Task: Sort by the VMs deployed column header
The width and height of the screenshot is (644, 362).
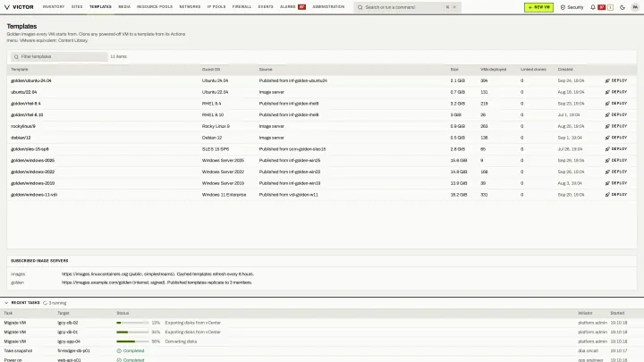Action: [493, 70]
